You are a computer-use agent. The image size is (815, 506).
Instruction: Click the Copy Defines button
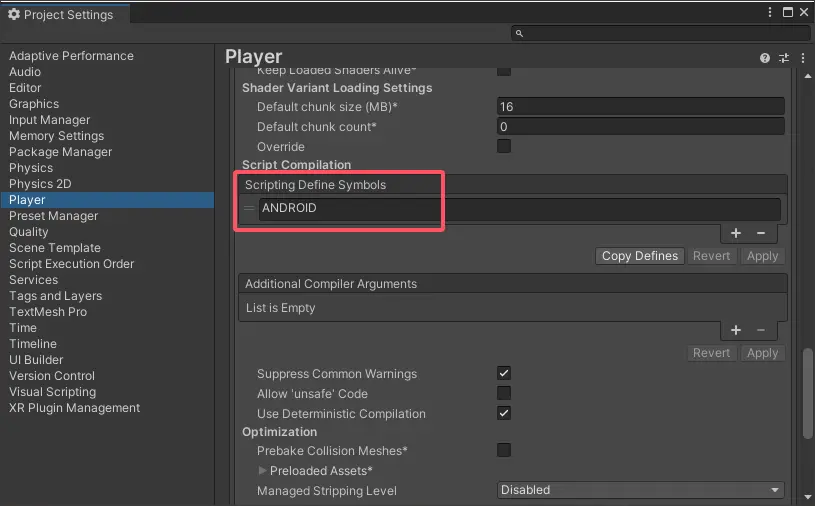pos(640,256)
